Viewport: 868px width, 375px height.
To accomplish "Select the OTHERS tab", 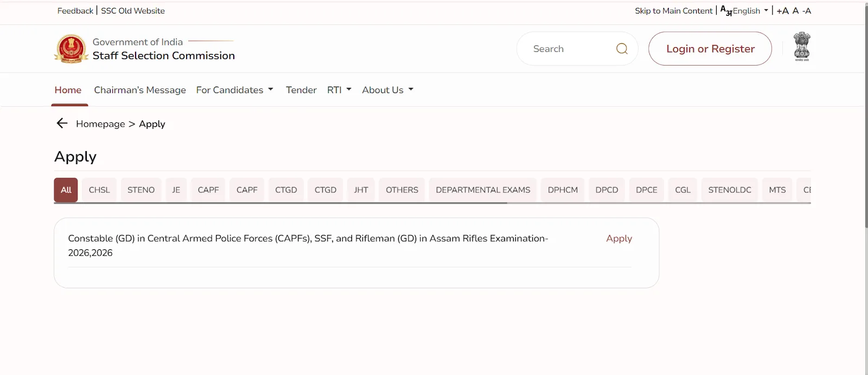I will (402, 190).
